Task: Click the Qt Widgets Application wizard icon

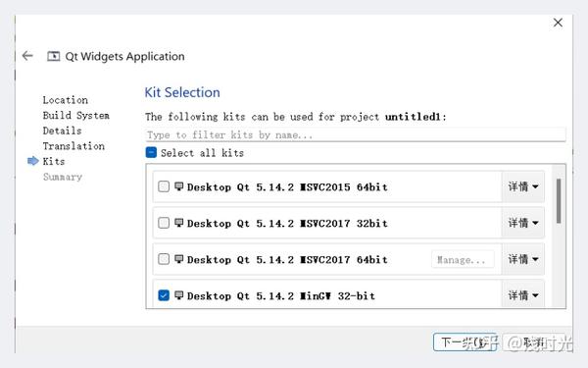Action: 53,56
